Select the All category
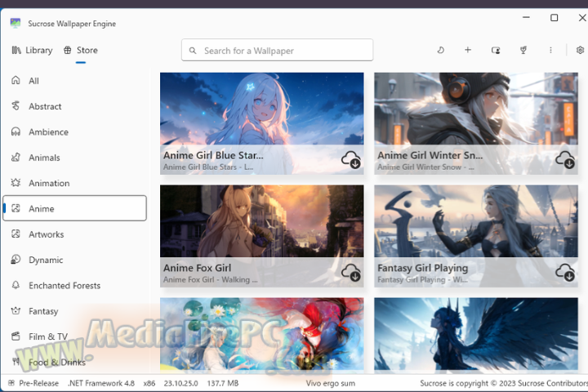Viewport: 588px width, 392px height. [x=74, y=81]
